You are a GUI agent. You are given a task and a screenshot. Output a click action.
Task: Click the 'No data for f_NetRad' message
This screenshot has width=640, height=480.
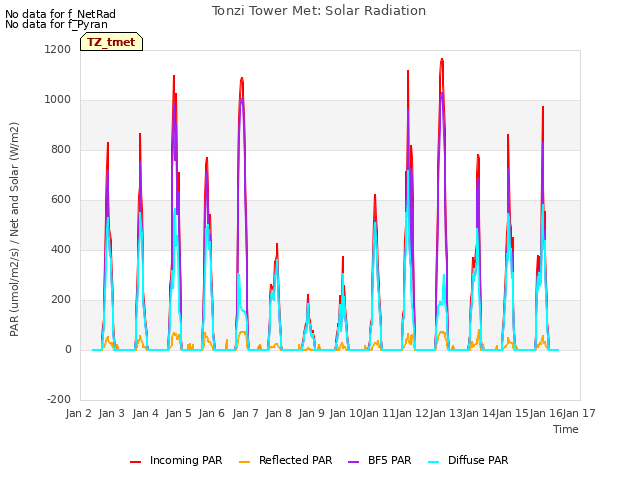(60, 14)
